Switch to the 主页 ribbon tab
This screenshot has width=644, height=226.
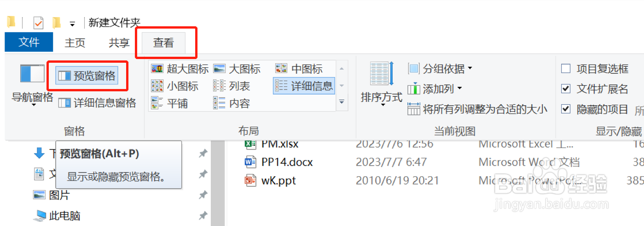point(75,43)
